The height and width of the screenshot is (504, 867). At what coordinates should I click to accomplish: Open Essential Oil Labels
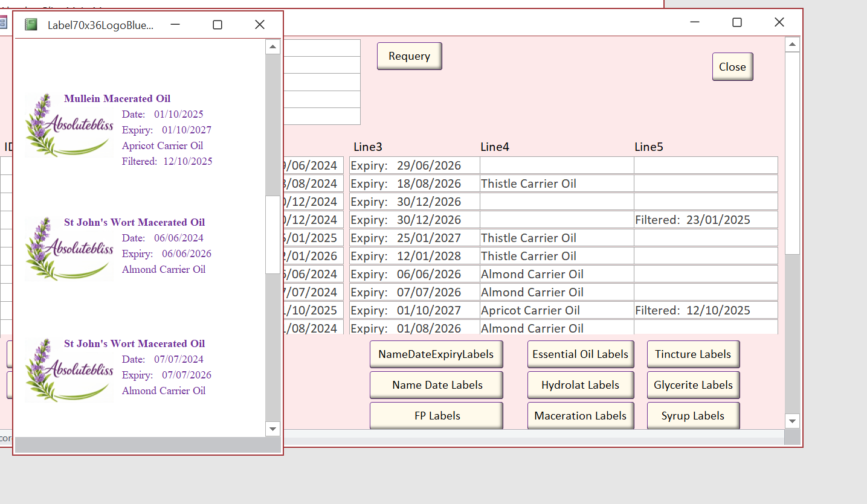pyautogui.click(x=580, y=354)
